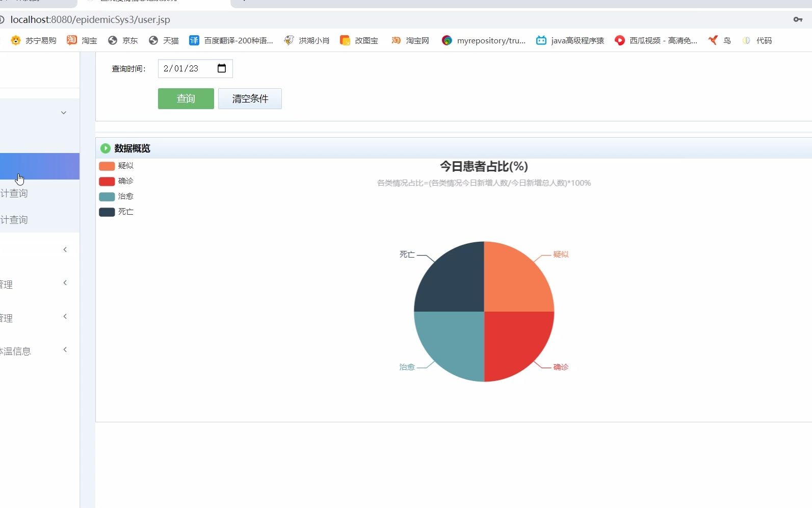Click the 确诊 pie chart label
This screenshot has height=508, width=812.
(561, 367)
